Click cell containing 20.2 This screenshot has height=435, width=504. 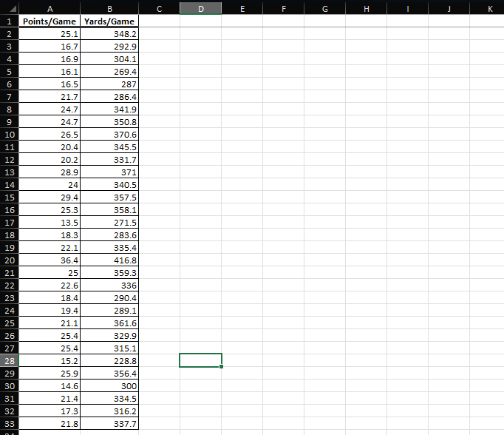(x=50, y=160)
